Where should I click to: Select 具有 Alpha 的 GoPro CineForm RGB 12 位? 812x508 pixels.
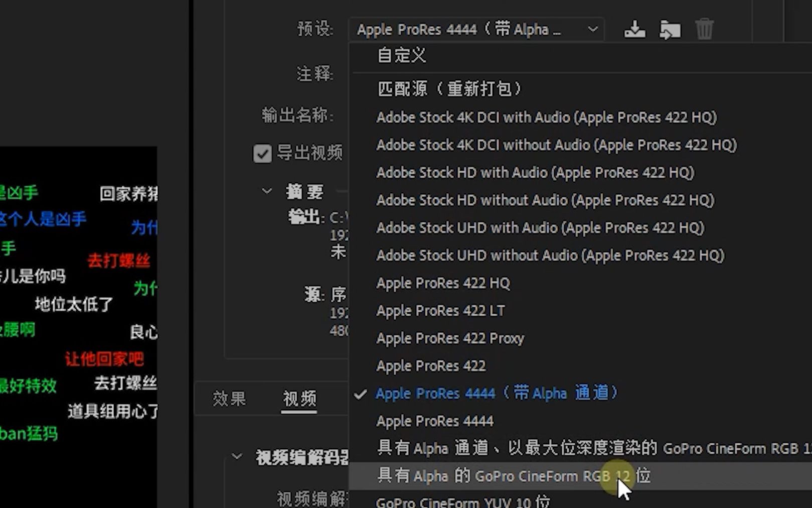(580, 476)
